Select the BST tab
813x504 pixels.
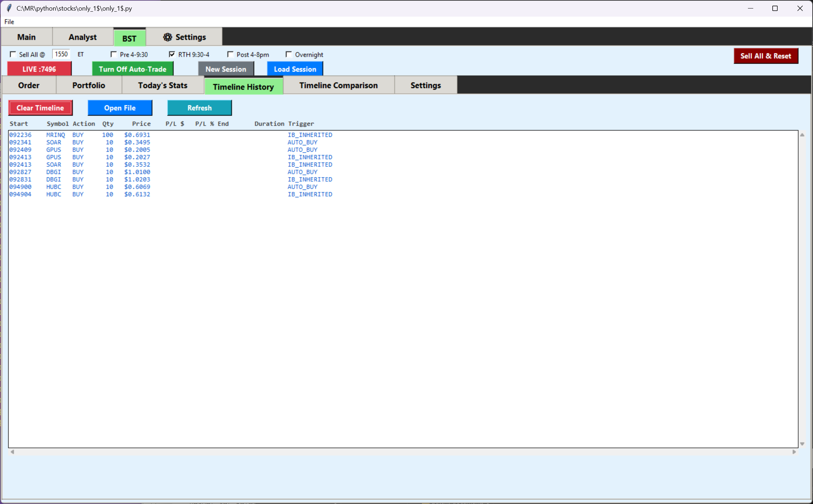129,38
